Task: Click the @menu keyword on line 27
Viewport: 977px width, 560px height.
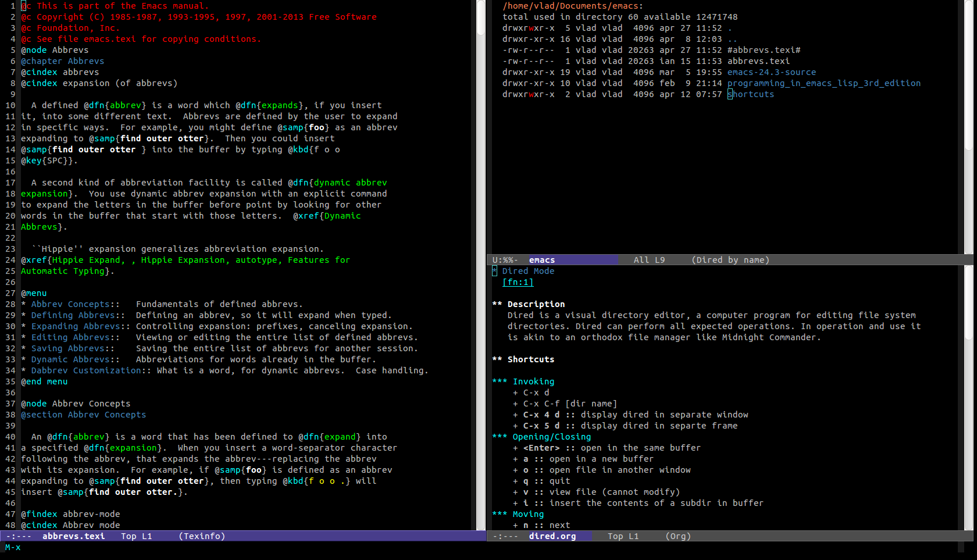Action: coord(34,293)
